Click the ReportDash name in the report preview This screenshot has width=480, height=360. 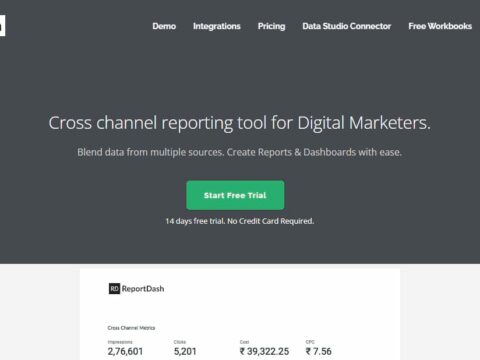143,289
